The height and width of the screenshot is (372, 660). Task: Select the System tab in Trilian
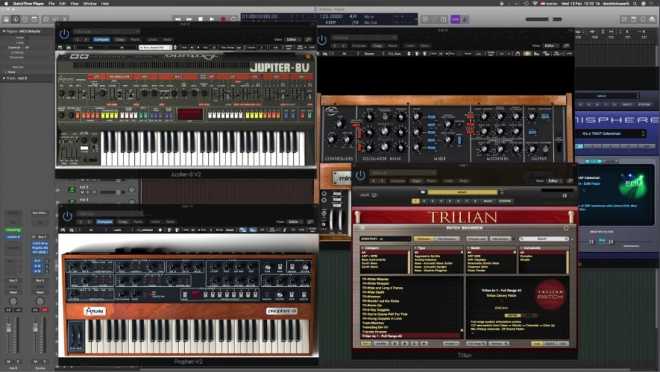coord(505,201)
